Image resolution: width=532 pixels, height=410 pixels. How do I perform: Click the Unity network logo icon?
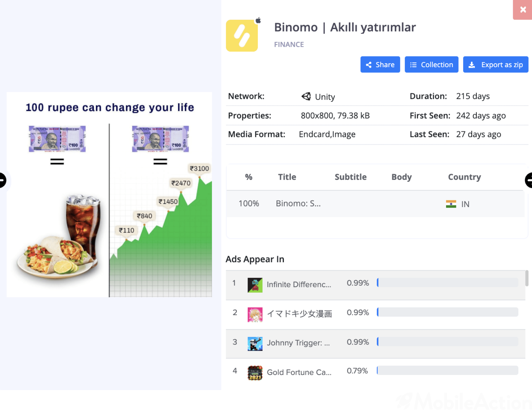pos(306,96)
